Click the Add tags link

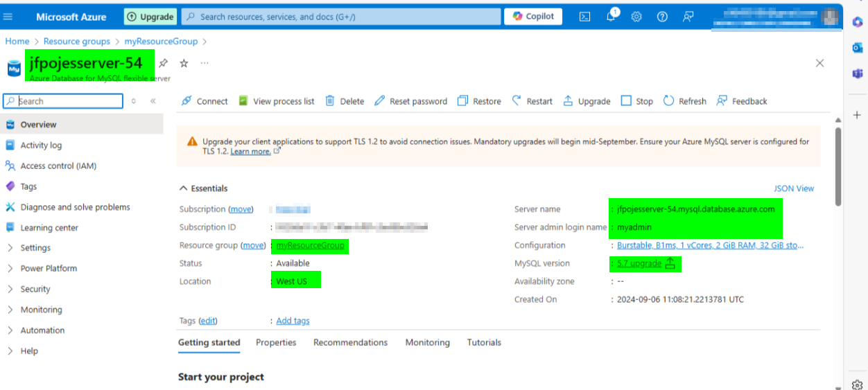[293, 321]
